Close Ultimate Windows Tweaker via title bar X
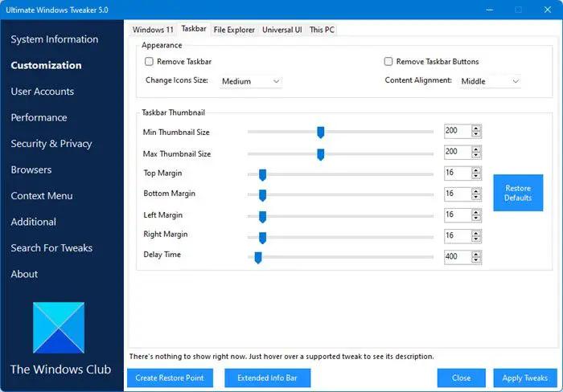Image resolution: width=563 pixels, height=392 pixels. (548, 10)
